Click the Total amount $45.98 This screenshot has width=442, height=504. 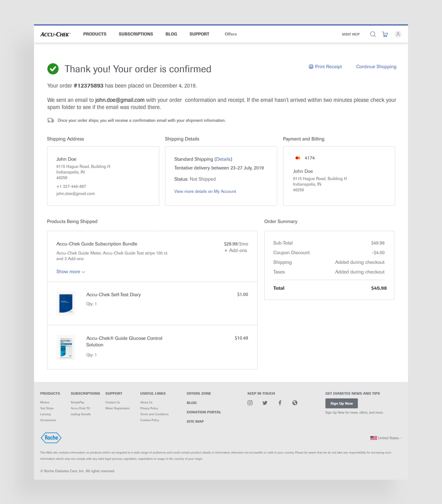[x=379, y=288]
